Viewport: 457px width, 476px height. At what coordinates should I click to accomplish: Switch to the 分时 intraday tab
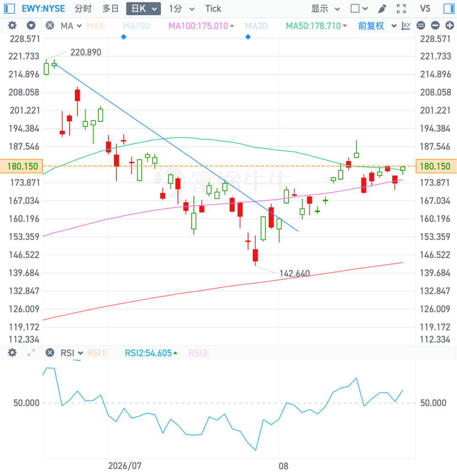(83, 8)
